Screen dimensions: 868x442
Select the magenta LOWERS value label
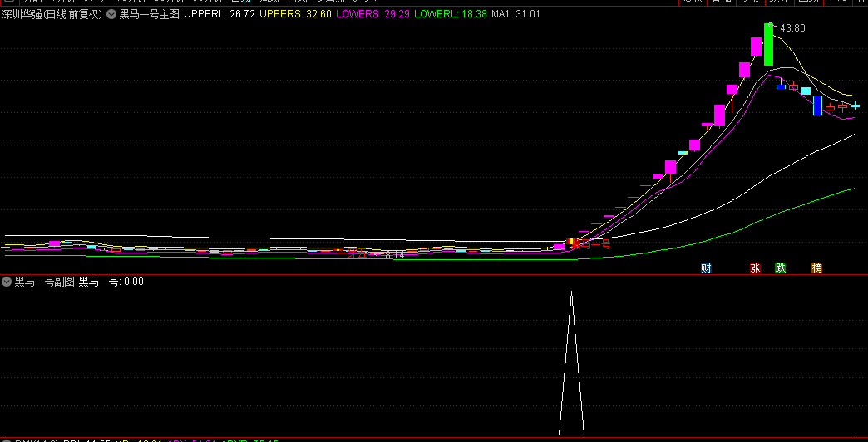tap(372, 14)
